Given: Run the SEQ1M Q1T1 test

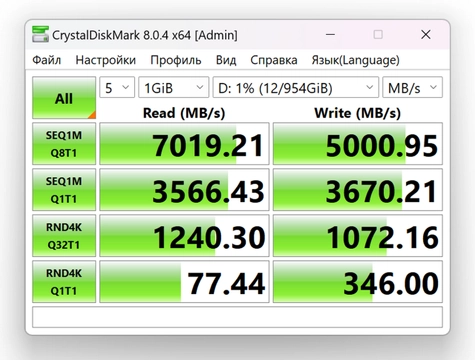Looking at the screenshot, I should point(64,190).
